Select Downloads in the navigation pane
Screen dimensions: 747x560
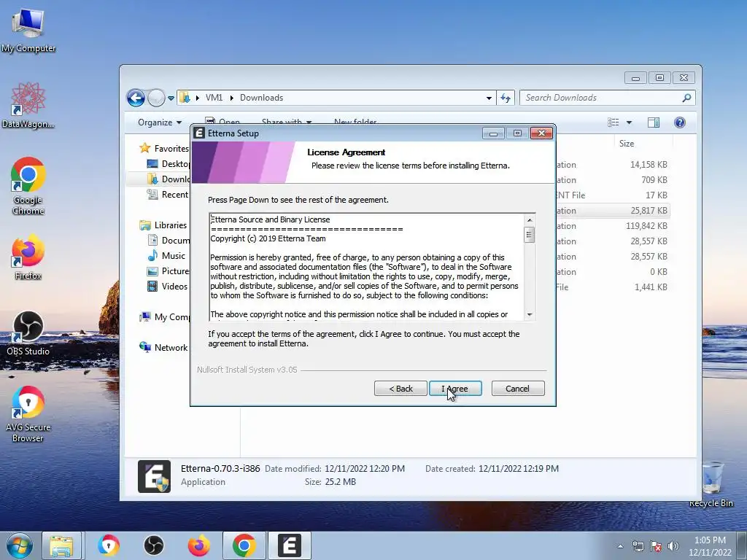pos(169,179)
